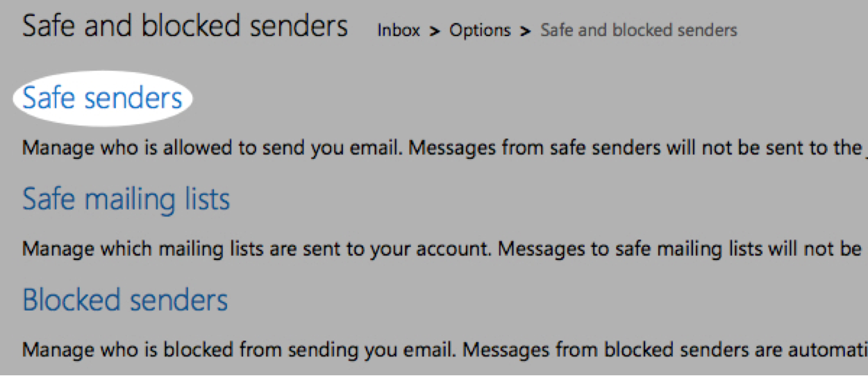The width and height of the screenshot is (868, 376).
Task: Click the arrow separator after Inbox
Action: tap(435, 31)
